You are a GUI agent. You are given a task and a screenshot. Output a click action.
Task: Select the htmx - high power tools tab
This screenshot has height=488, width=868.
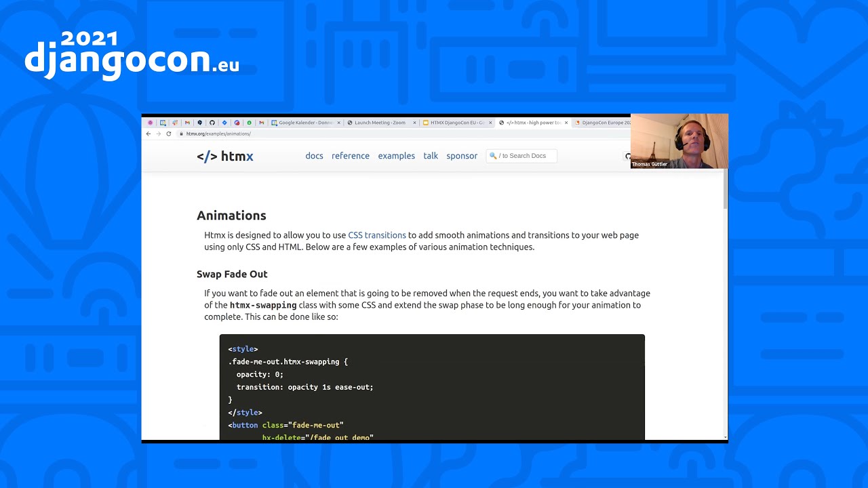pos(533,123)
